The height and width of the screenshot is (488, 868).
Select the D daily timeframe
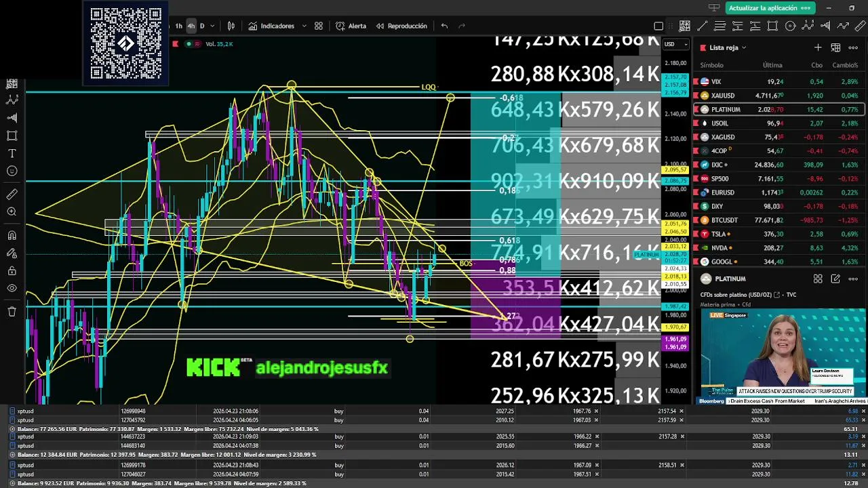point(202,26)
